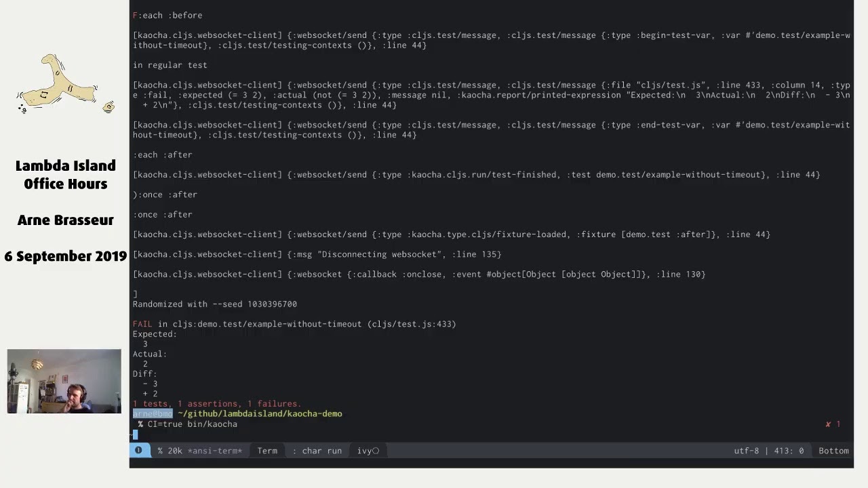Click the webcam video thumbnail of the presenter
The width and height of the screenshot is (868, 488).
64,381
